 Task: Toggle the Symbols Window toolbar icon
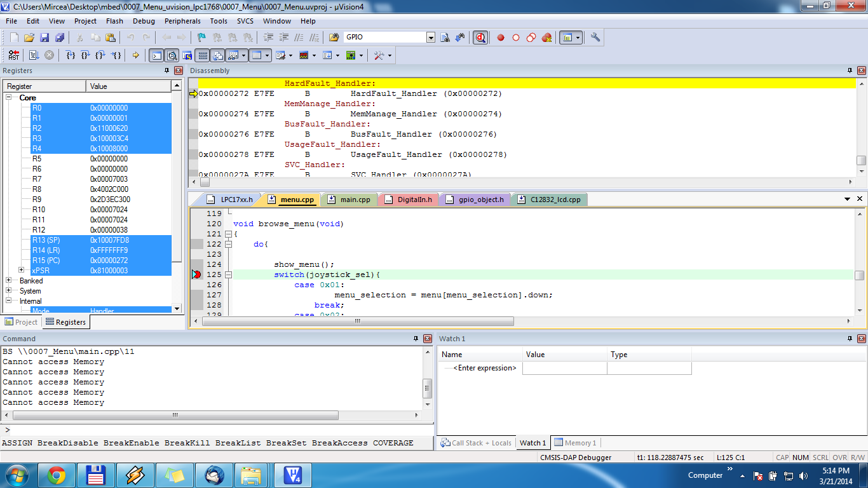(187, 55)
